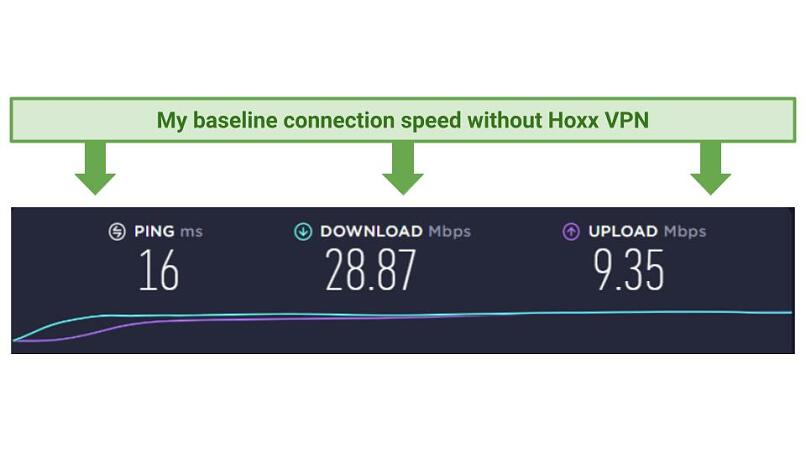Image resolution: width=806 pixels, height=453 pixels.
Task: Select the PING label text
Action: pos(154,231)
